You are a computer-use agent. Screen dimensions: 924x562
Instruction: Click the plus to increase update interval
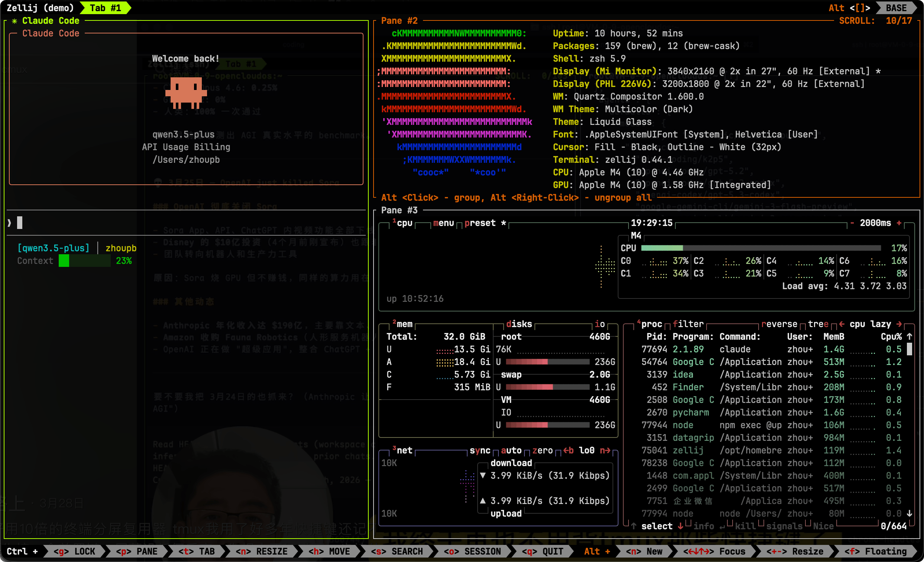(x=898, y=223)
